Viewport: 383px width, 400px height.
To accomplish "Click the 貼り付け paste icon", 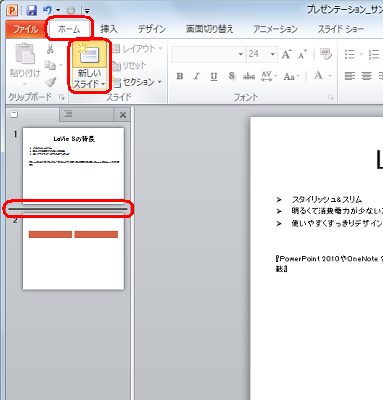I will (x=25, y=54).
